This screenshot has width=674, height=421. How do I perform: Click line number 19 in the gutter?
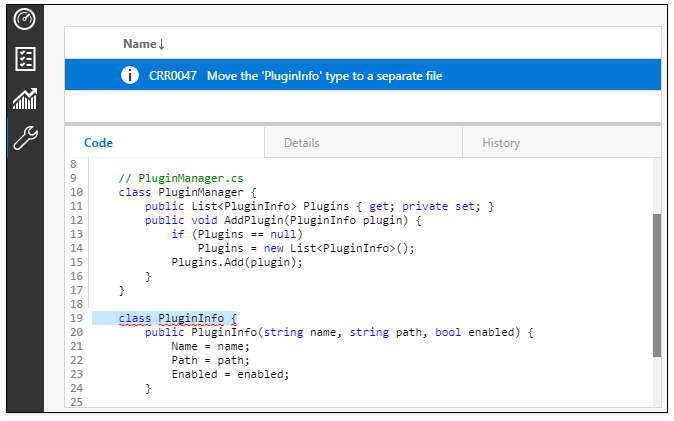pyautogui.click(x=74, y=319)
